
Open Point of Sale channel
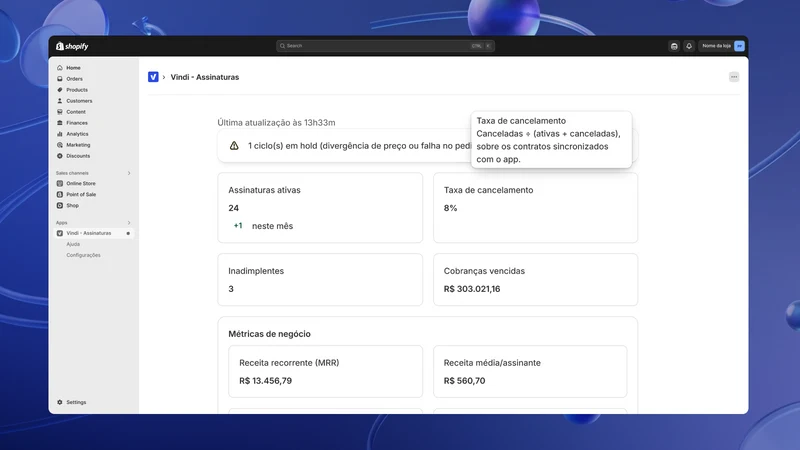tap(81, 194)
